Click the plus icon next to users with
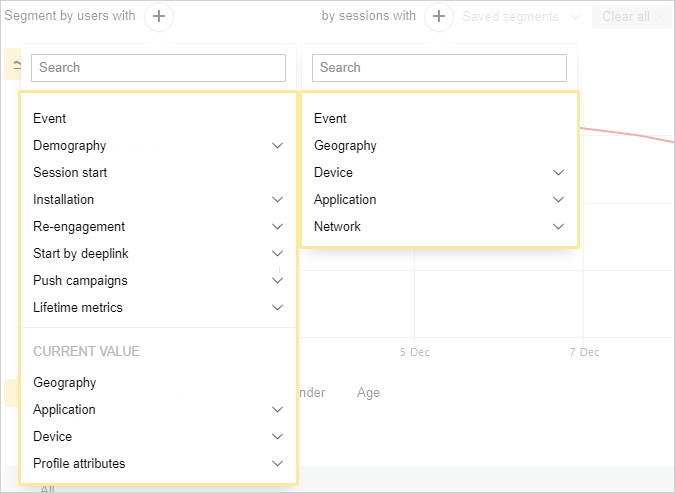Screen dimensions: 675x493 (x=159, y=16)
